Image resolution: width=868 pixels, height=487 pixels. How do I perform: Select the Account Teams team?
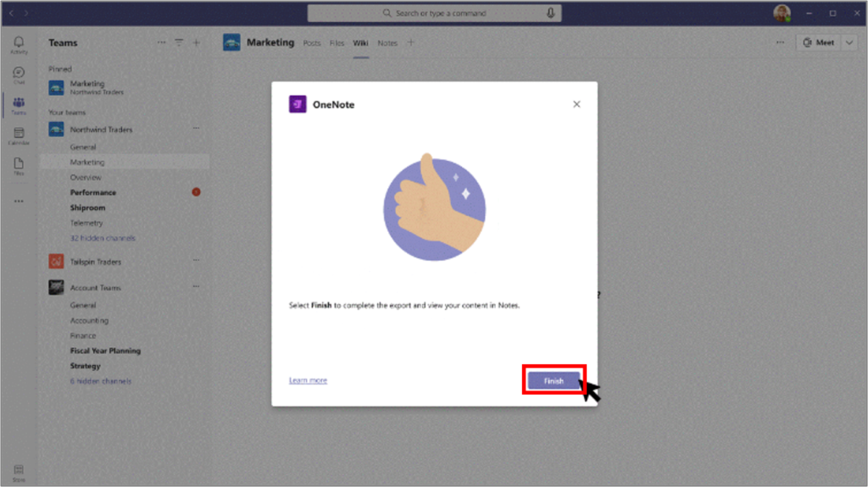[x=95, y=288]
